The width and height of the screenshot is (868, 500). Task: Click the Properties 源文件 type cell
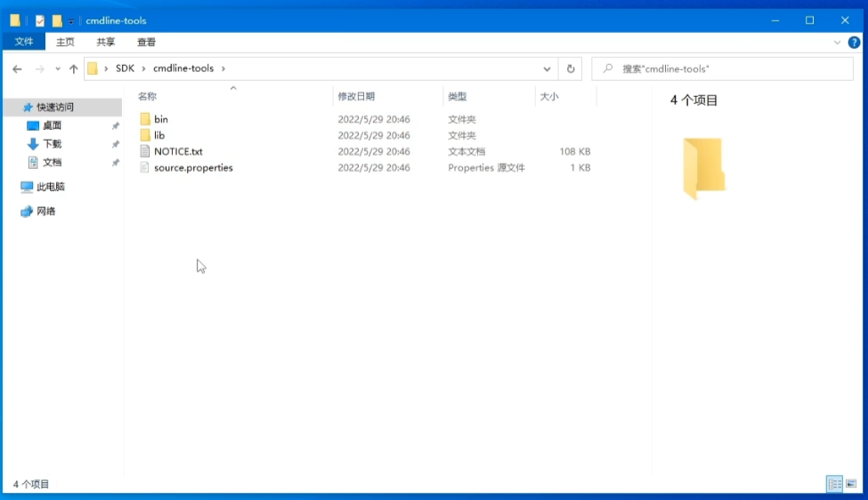pos(486,167)
